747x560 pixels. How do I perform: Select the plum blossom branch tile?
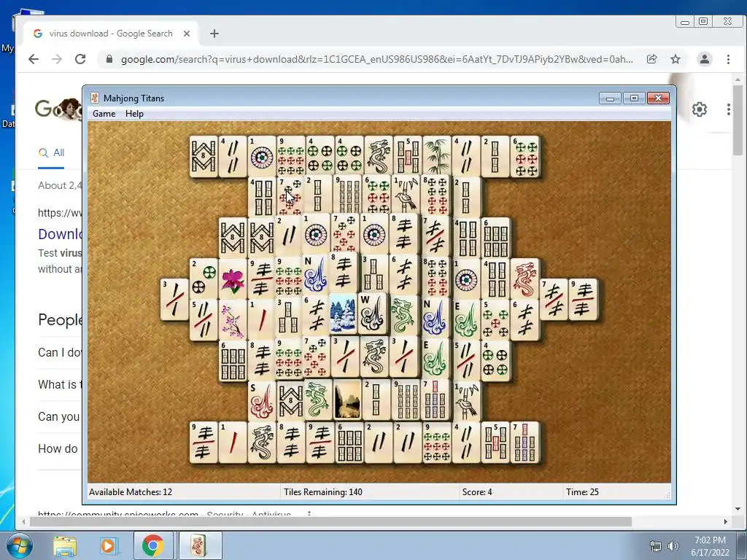point(233,319)
